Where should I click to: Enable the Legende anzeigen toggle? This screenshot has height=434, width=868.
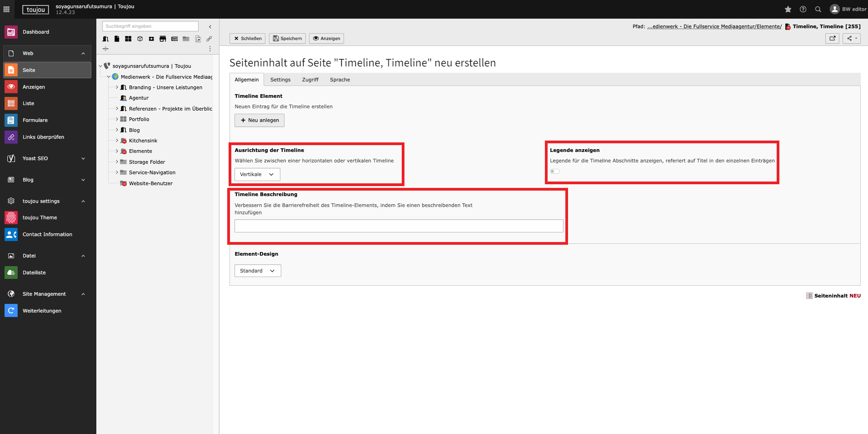(554, 172)
